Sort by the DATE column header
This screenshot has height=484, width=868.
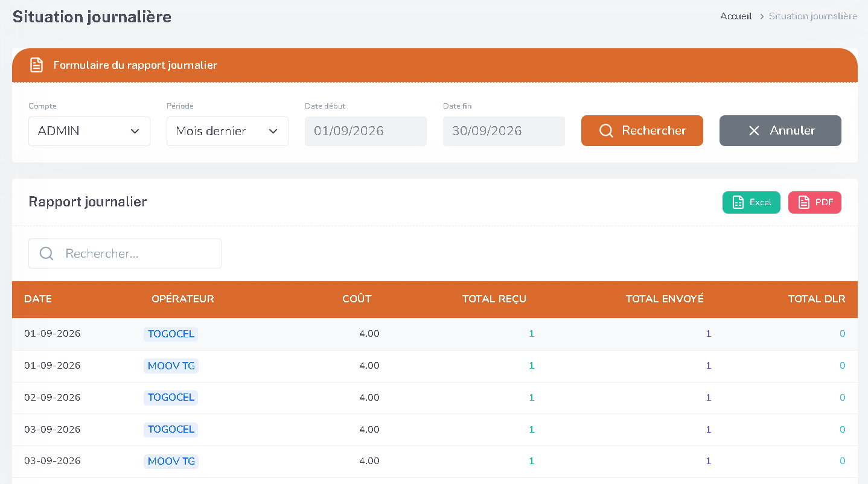click(38, 299)
